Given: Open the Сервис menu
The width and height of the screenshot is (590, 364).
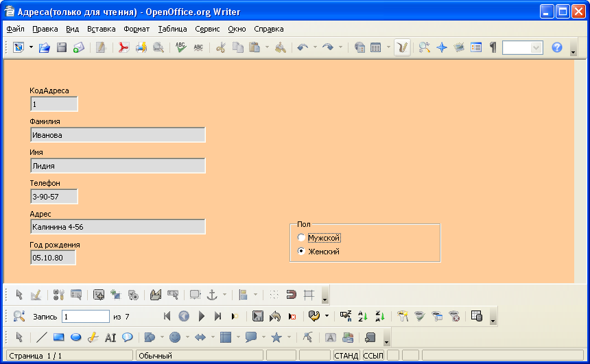Looking at the screenshot, I should [207, 29].
